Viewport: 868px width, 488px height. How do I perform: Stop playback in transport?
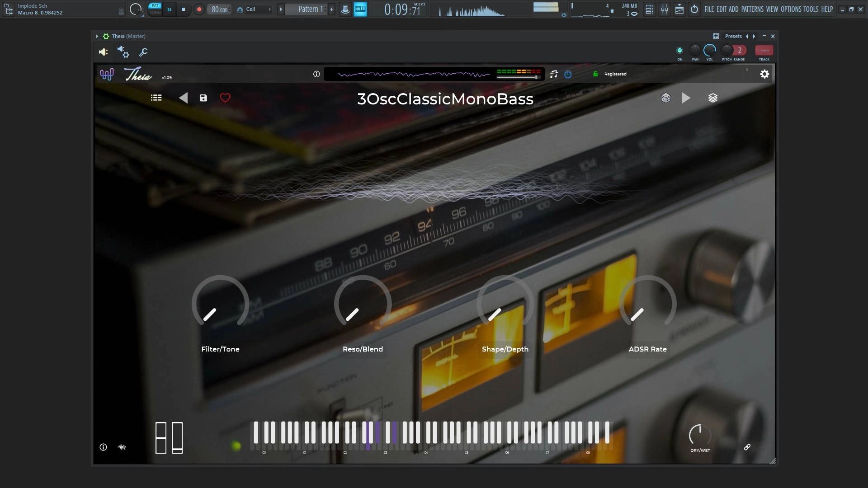pos(183,9)
